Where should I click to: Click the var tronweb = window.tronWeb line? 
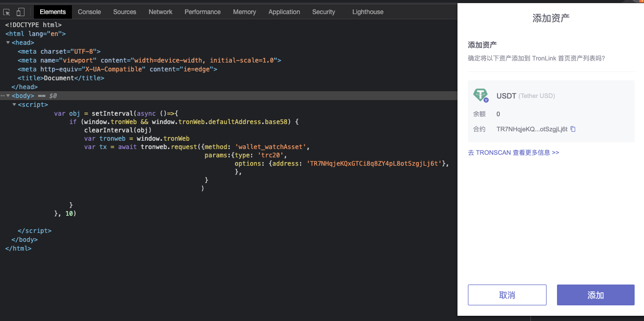point(137,139)
